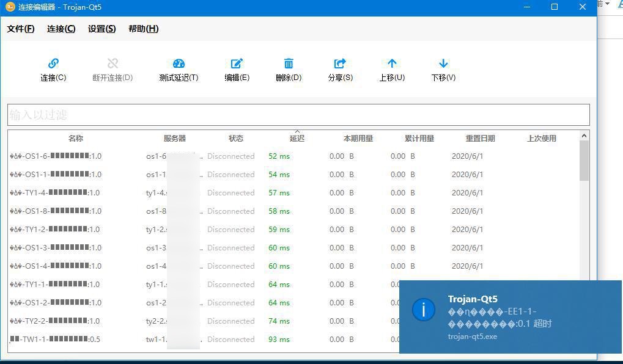Screen dimensions: 623x364
Task: Click the Share (分享) icon
Action: point(340,64)
